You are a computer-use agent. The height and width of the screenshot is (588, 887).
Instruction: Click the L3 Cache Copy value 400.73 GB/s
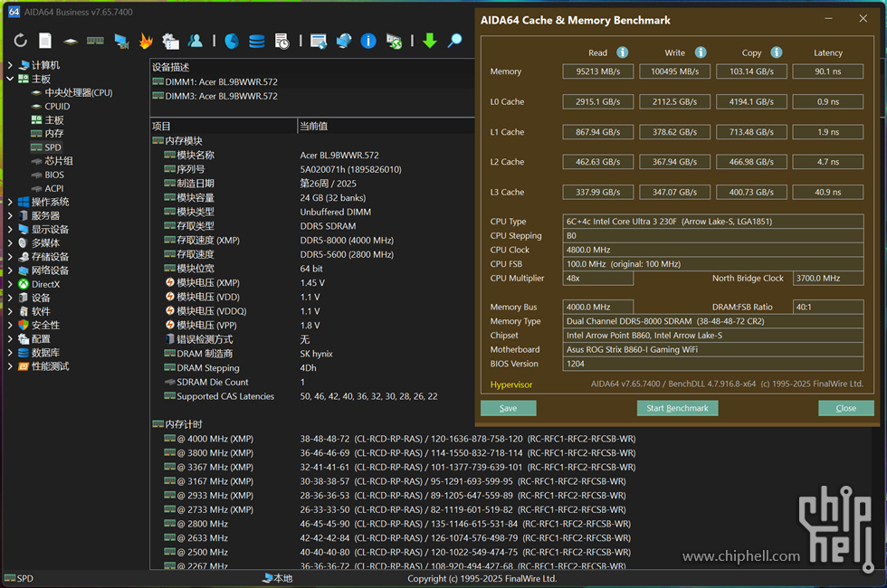click(x=751, y=192)
